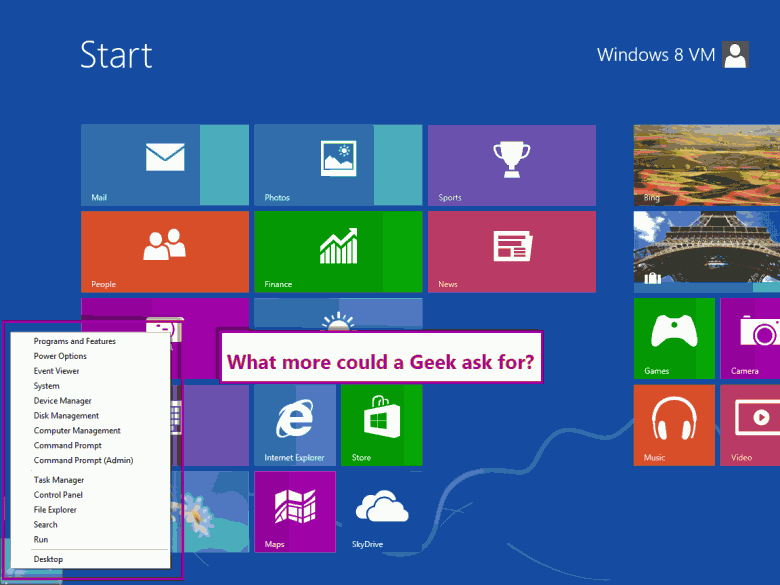Open the Bing landscape tile
The width and height of the screenshot is (780, 585).
[707, 165]
